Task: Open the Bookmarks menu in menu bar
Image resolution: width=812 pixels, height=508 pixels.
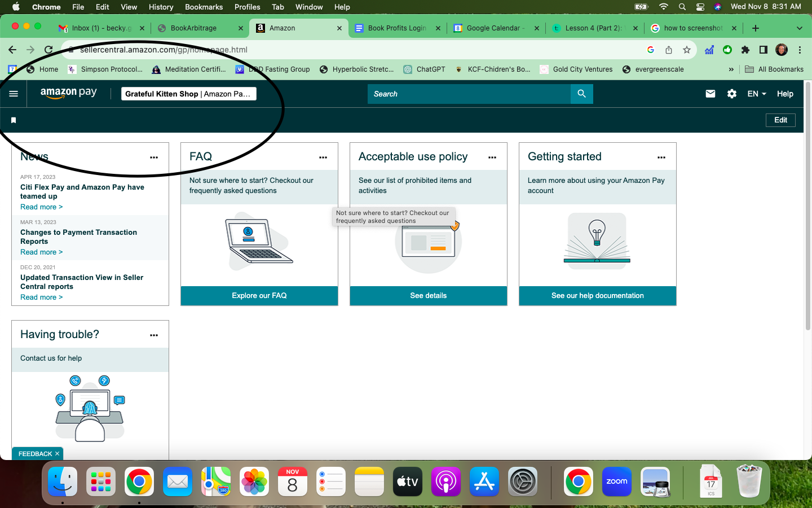Action: [204, 7]
